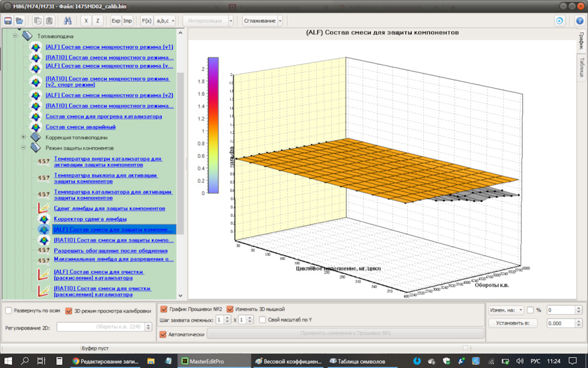Image resolution: width=588 pixels, height=368 pixels.
Task: Tick the % checkbox
Action: [x=530, y=310]
